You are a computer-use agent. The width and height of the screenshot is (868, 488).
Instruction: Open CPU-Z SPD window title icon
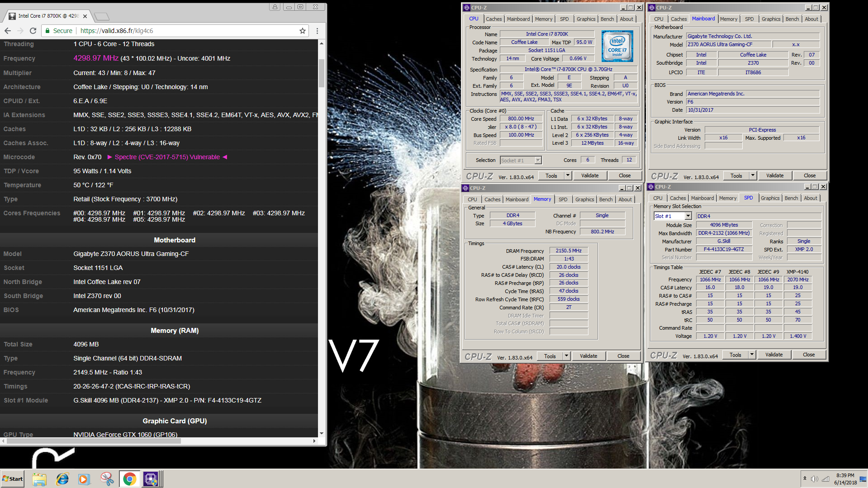pos(651,187)
